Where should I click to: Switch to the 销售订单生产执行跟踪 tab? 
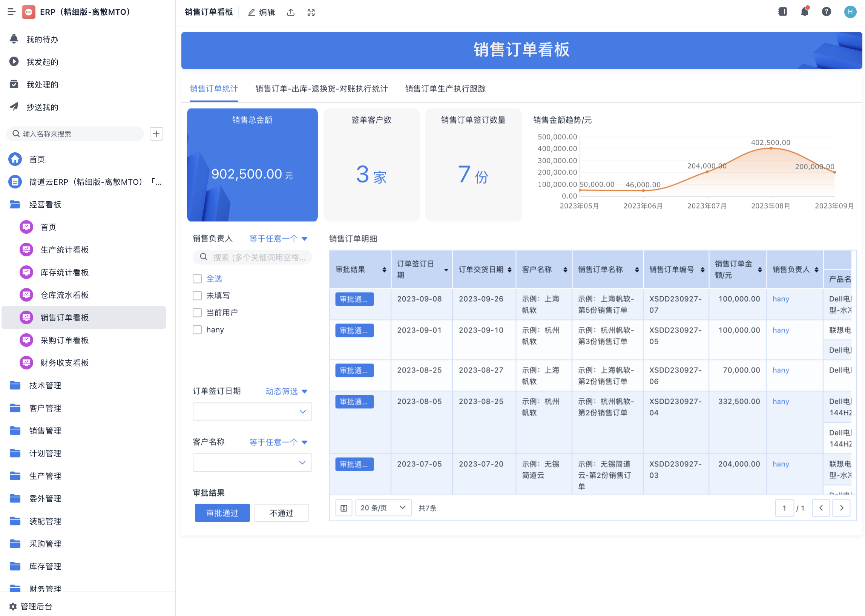(445, 89)
